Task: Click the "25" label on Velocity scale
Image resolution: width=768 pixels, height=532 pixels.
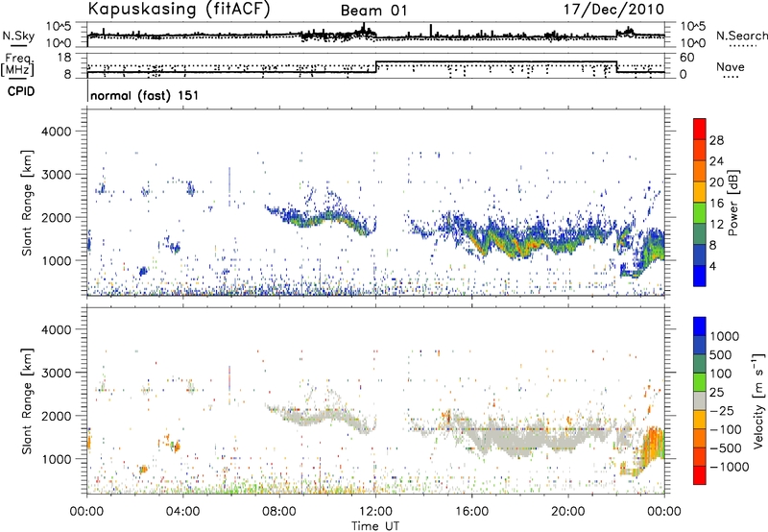Action: click(717, 393)
